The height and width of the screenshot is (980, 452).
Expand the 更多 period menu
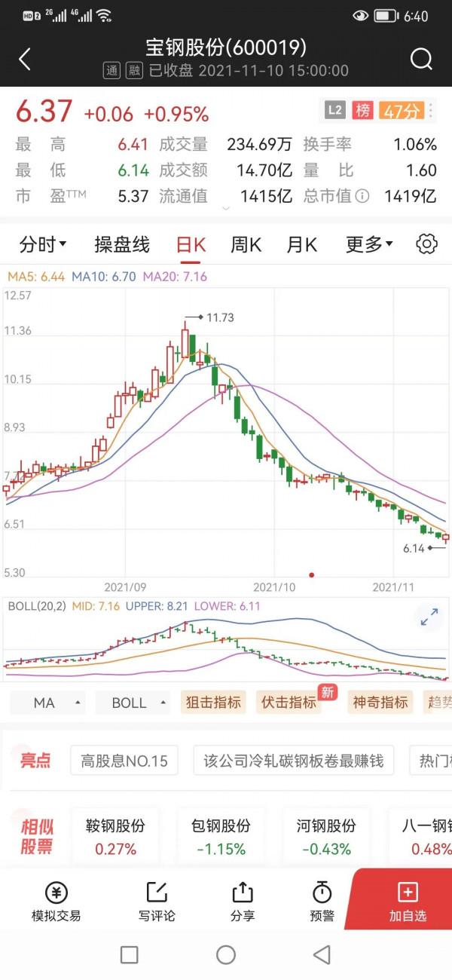pyautogui.click(x=369, y=244)
